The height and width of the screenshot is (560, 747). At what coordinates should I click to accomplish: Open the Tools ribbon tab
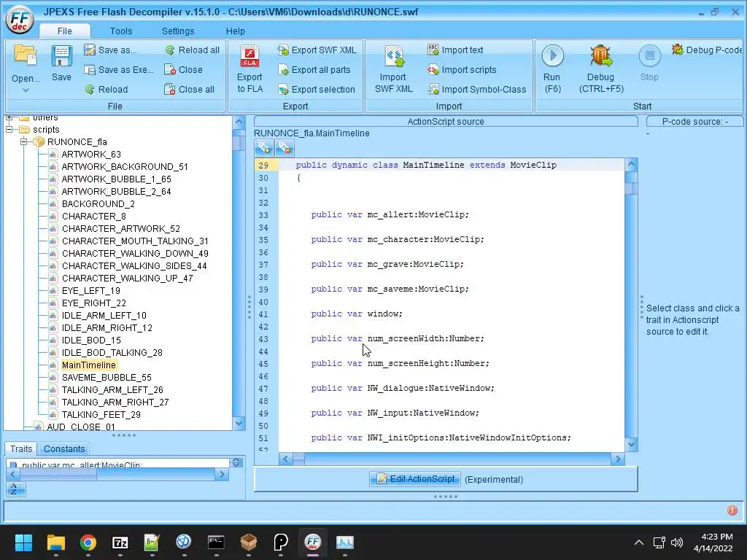point(121,31)
